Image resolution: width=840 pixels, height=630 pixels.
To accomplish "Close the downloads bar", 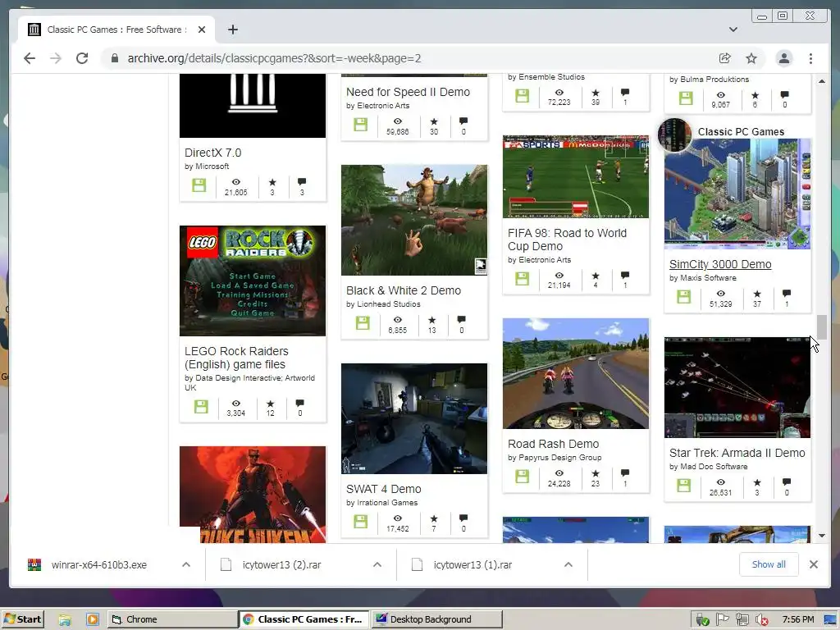I will point(813,564).
